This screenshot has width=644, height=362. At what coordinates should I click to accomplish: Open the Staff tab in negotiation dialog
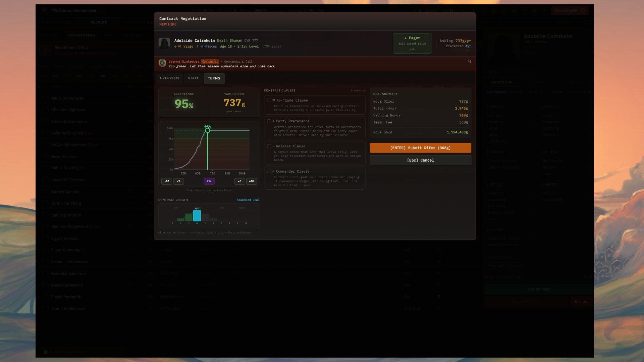point(193,78)
